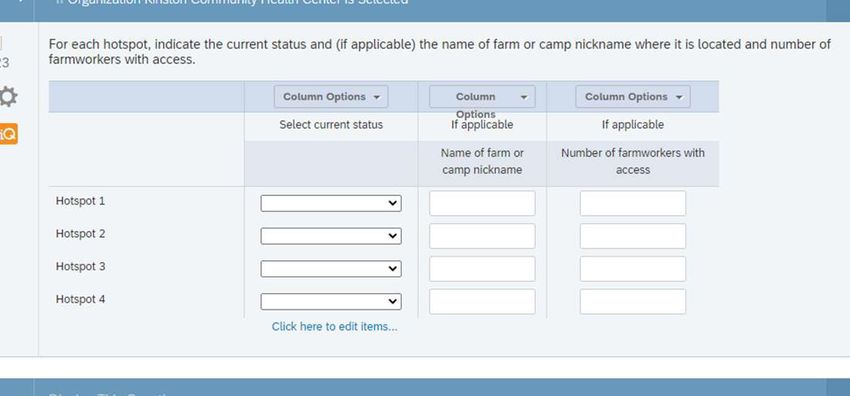850x396 pixels.
Task: Click the 'Select current status' column header
Action: 331,125
